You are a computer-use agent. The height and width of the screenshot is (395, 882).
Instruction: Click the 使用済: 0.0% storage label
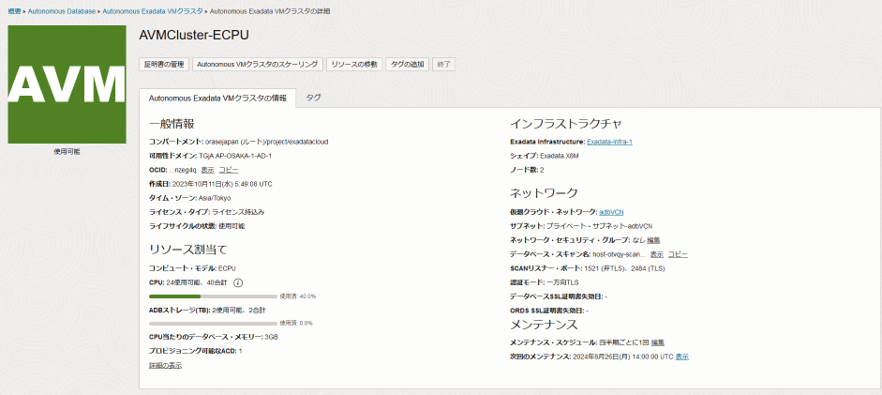pyautogui.click(x=296, y=324)
